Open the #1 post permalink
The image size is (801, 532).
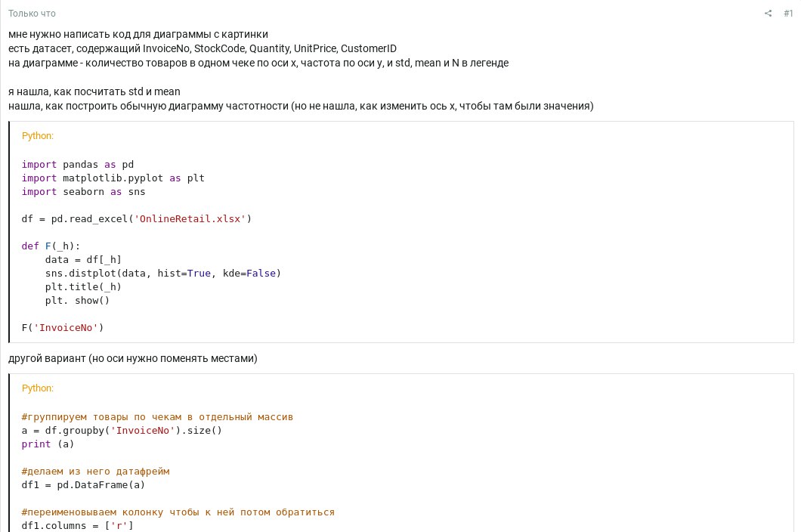[x=788, y=14]
